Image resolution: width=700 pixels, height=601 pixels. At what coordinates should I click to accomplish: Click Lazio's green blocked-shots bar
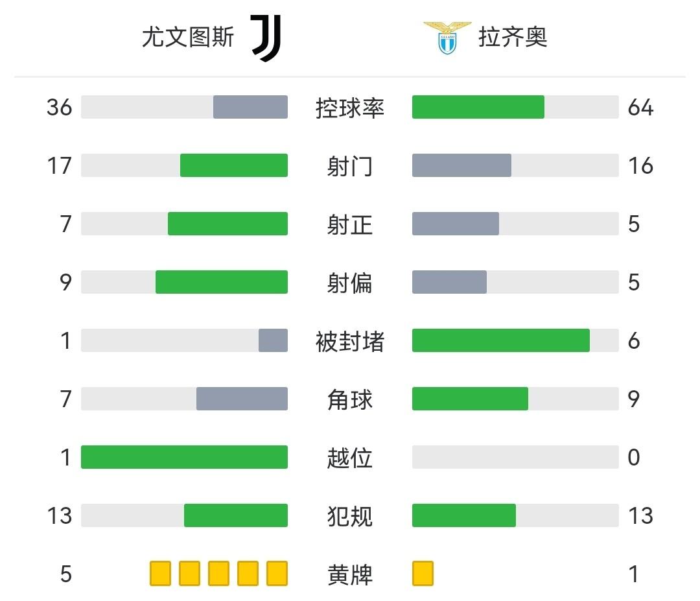pos(501,340)
